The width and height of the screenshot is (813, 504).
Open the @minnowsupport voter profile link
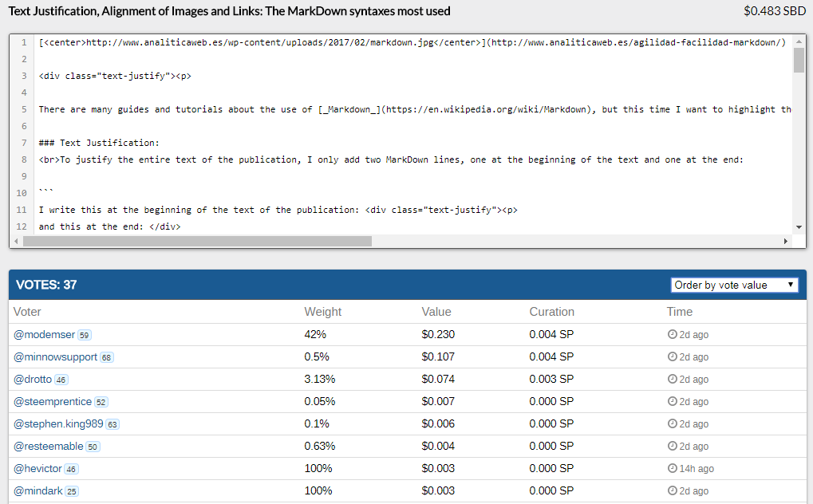click(56, 356)
